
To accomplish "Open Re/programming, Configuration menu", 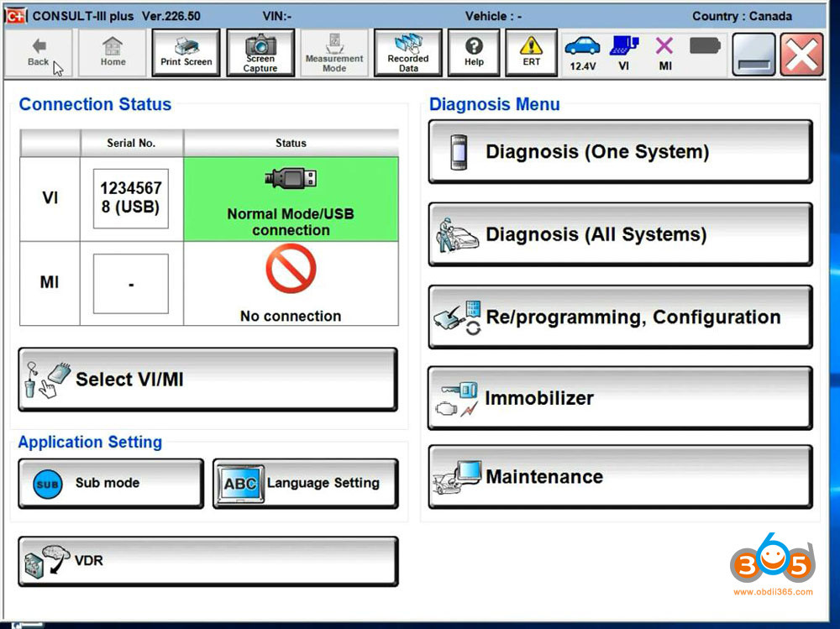I will coord(620,317).
